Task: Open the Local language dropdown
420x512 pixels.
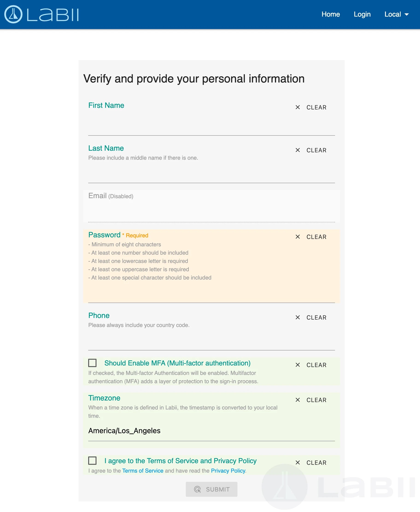Action: [393, 14]
